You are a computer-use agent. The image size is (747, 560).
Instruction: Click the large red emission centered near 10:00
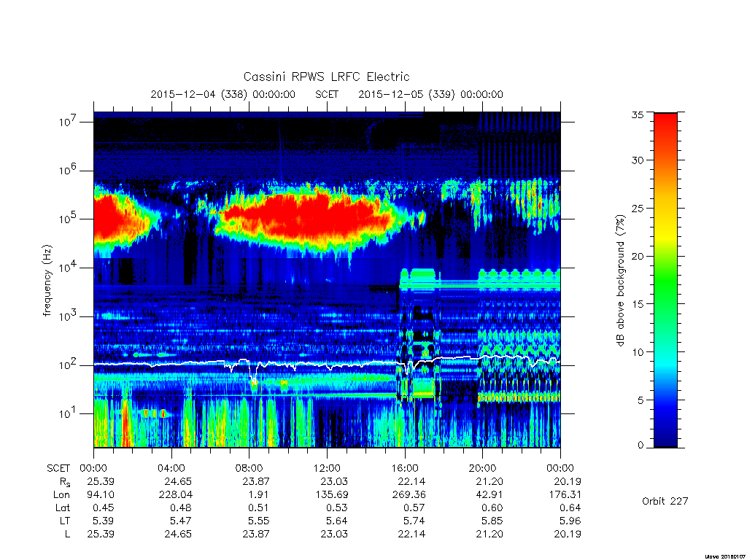point(307,218)
